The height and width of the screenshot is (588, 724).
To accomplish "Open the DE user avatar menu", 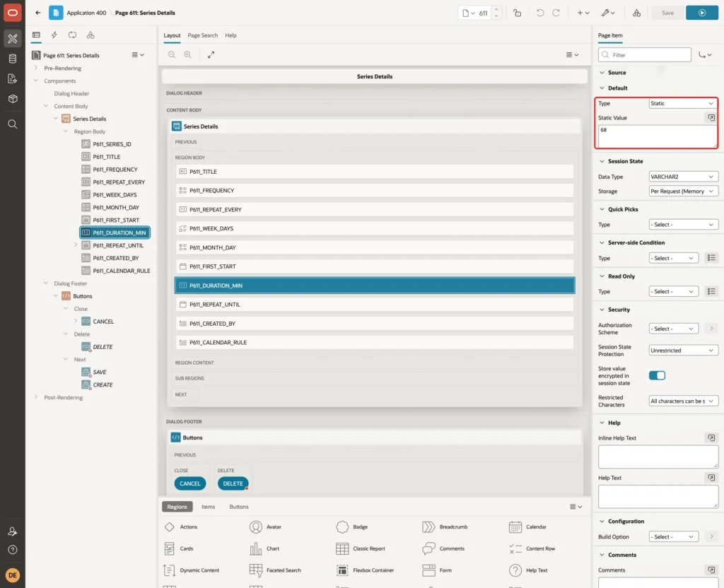I will pyautogui.click(x=13, y=575).
